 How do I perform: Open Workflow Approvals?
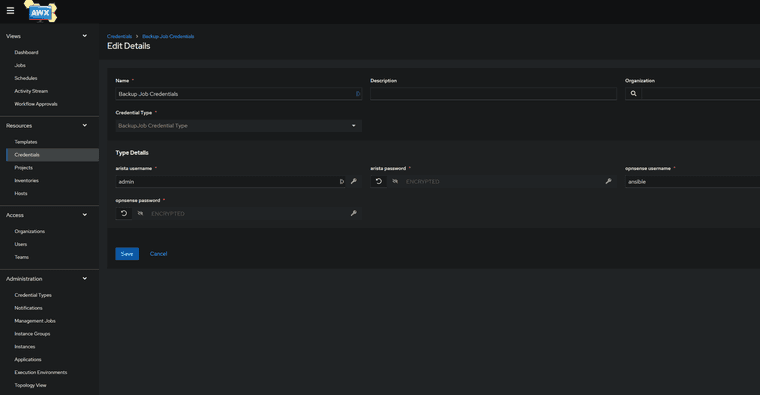(36, 104)
